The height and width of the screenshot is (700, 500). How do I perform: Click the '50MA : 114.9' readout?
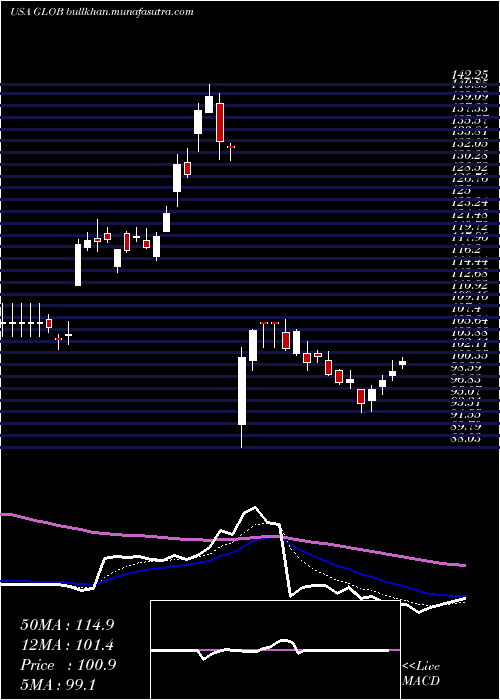coord(67,624)
